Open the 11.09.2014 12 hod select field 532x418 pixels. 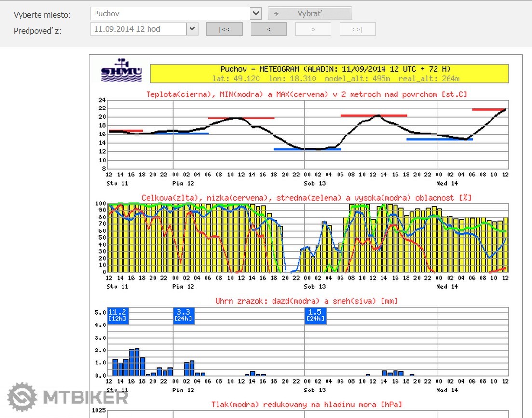click(138, 29)
